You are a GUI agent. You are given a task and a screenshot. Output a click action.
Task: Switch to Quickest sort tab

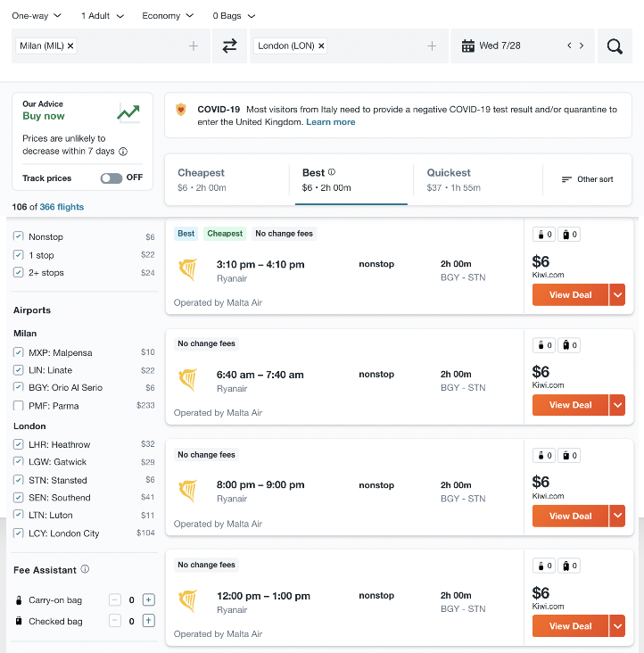[478, 180]
